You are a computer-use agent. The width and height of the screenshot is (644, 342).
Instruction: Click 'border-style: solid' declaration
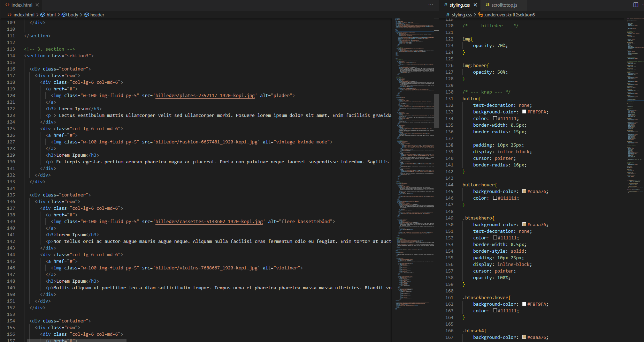tap(500, 251)
